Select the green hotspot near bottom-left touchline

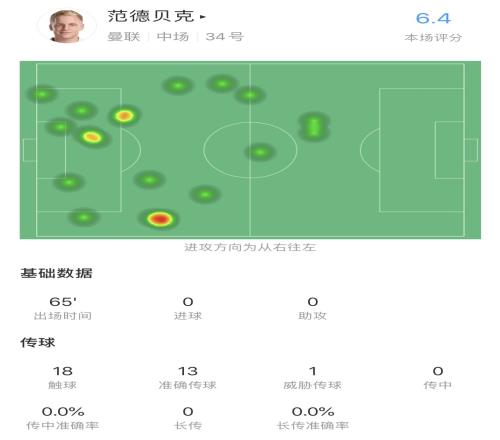pos(84,217)
